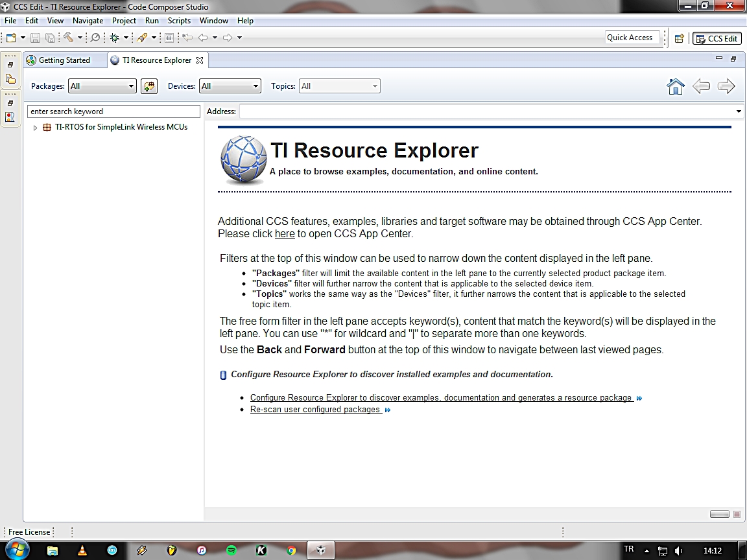747x560 pixels.
Task: Open the Navigate menu
Action: [x=88, y=21]
